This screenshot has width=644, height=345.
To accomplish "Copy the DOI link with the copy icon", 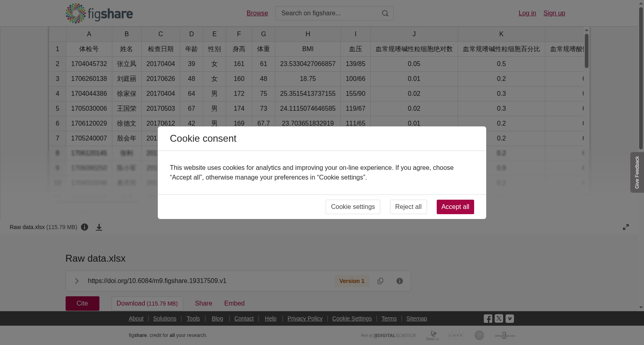I will click(380, 281).
